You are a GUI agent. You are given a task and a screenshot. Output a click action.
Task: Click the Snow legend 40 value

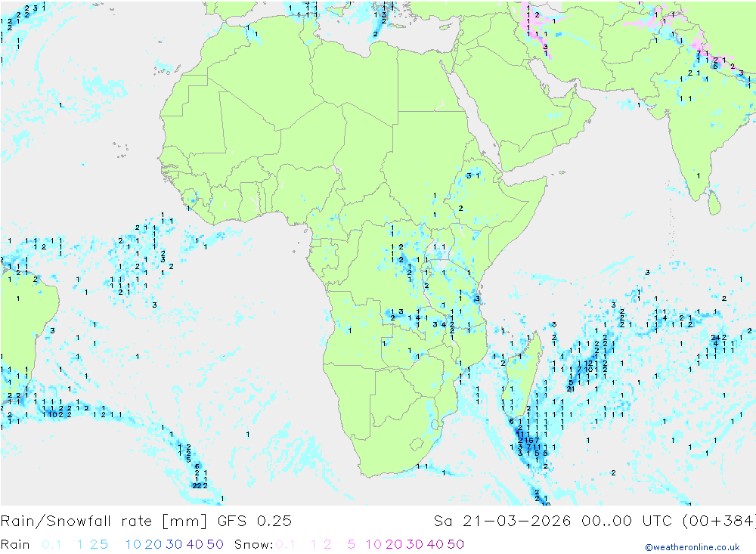pos(435,544)
